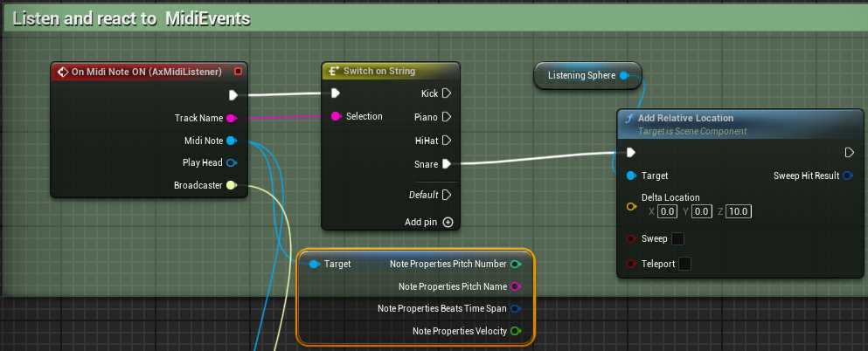Click the Broadcaster output pin
The width and height of the screenshot is (868, 351).
coord(232,185)
